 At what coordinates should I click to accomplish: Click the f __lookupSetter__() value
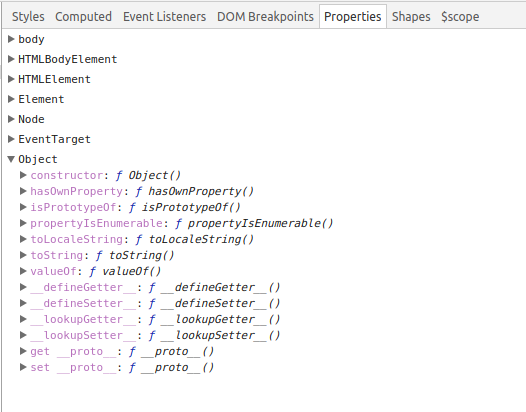(x=214, y=336)
